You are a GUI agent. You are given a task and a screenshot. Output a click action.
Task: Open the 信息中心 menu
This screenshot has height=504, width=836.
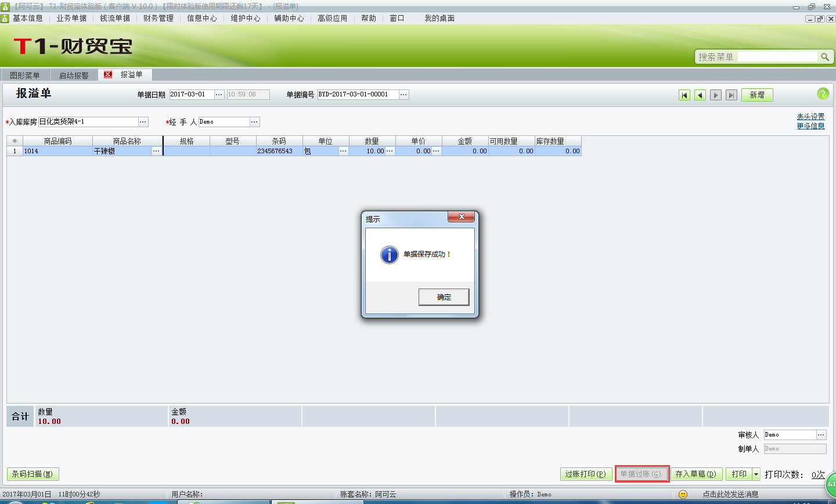click(x=202, y=18)
